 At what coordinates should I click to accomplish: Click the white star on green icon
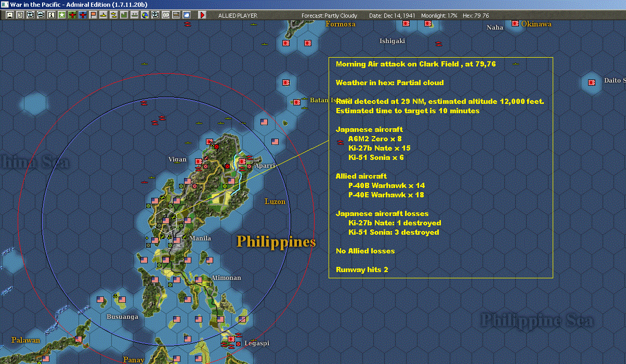(x=62, y=15)
